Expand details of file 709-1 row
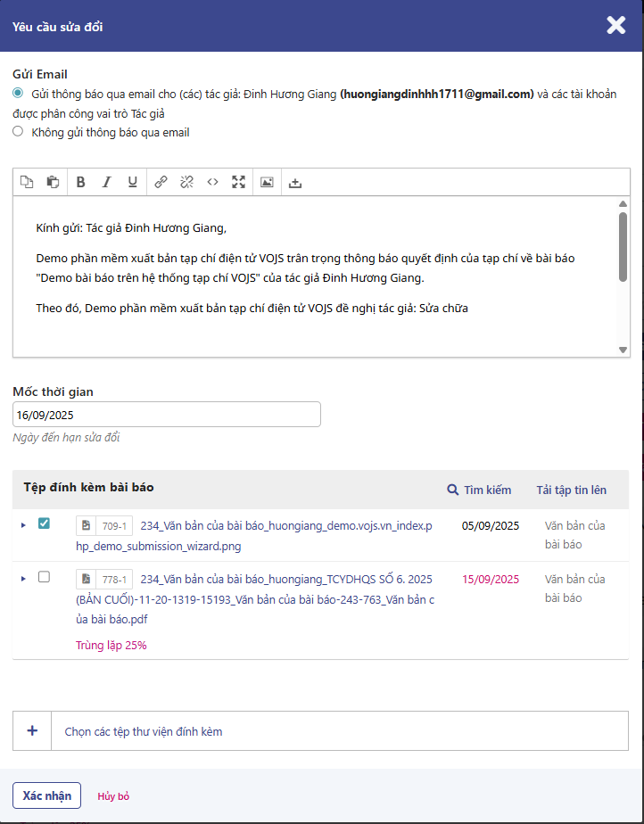This screenshot has width=644, height=824. pos(23,525)
